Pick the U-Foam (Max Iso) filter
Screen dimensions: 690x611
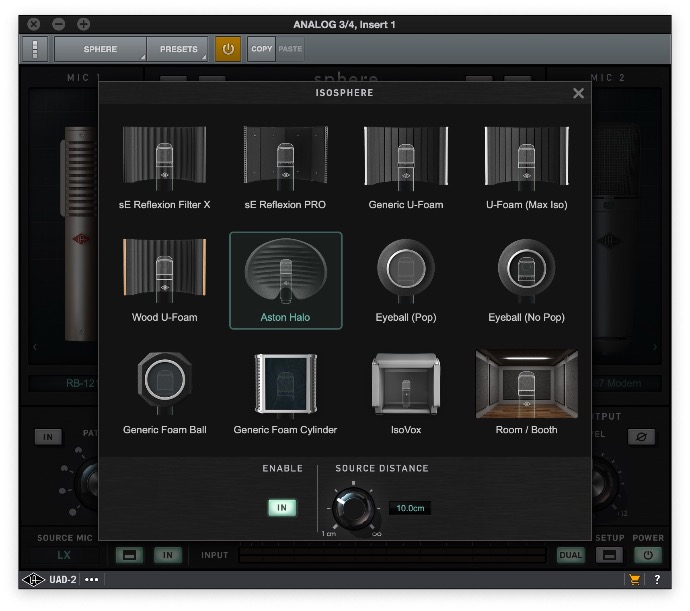(x=526, y=167)
